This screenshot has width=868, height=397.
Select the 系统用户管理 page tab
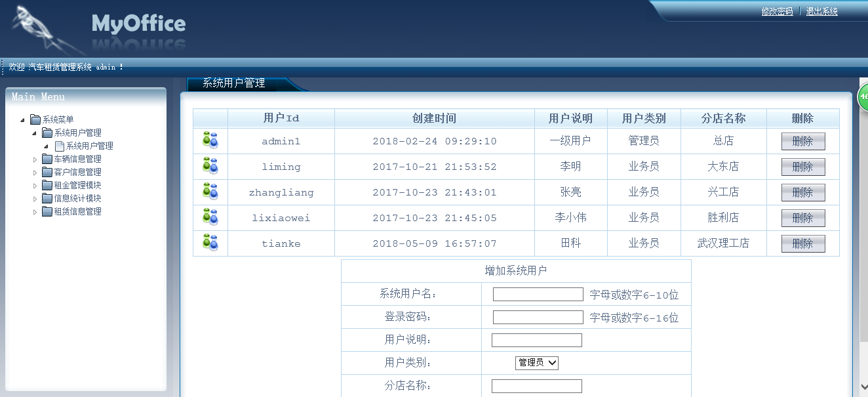[x=234, y=83]
